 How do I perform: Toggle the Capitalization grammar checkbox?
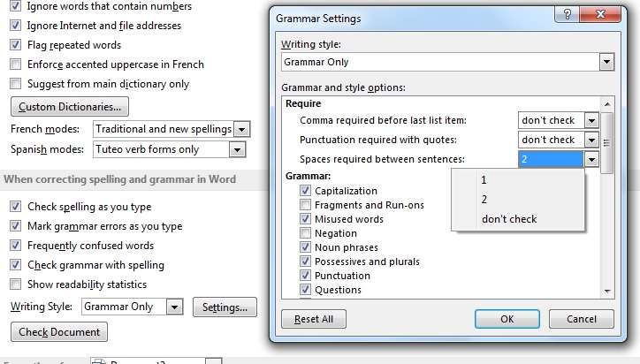click(305, 191)
